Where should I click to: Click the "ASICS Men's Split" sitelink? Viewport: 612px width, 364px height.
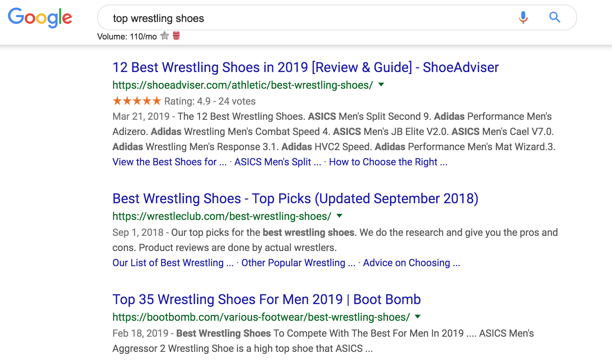pyautogui.click(x=278, y=162)
